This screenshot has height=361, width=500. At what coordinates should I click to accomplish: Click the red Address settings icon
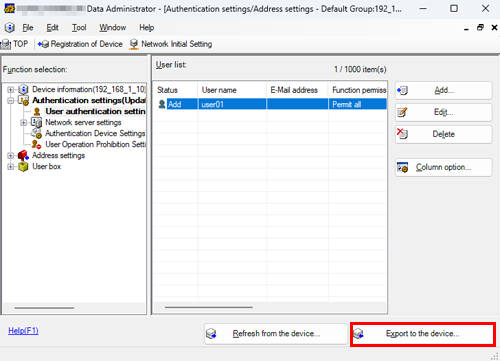[x=23, y=155]
